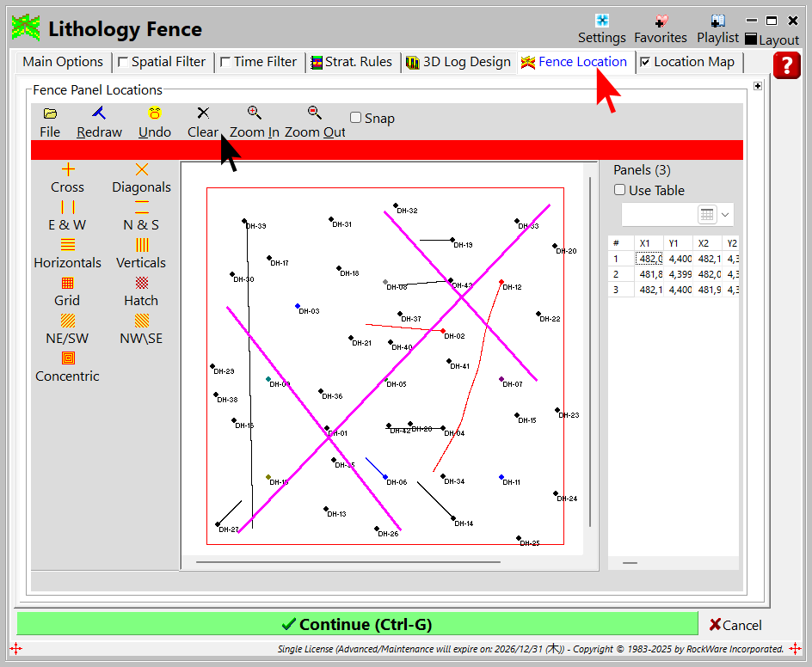Enable the Snap checkbox
812x667 pixels.
pyautogui.click(x=356, y=118)
